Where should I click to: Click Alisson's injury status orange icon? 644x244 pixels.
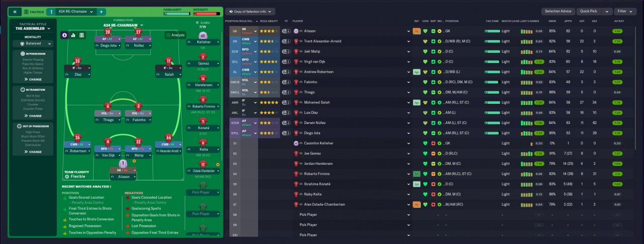(x=417, y=31)
